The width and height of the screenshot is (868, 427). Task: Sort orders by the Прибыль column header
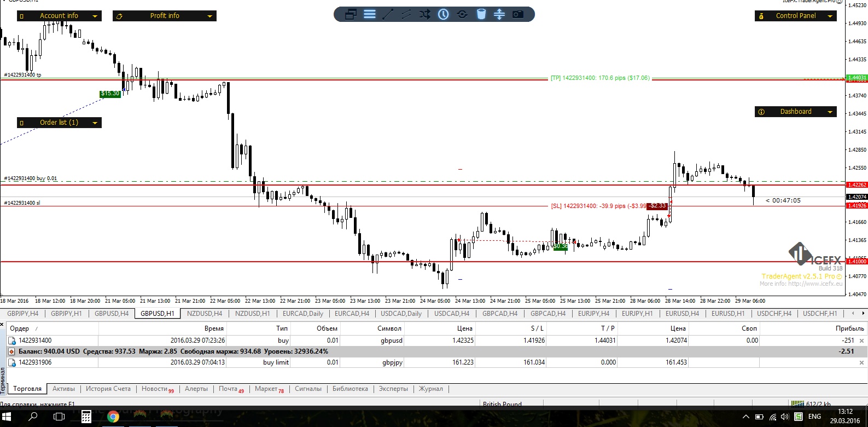pyautogui.click(x=813, y=328)
